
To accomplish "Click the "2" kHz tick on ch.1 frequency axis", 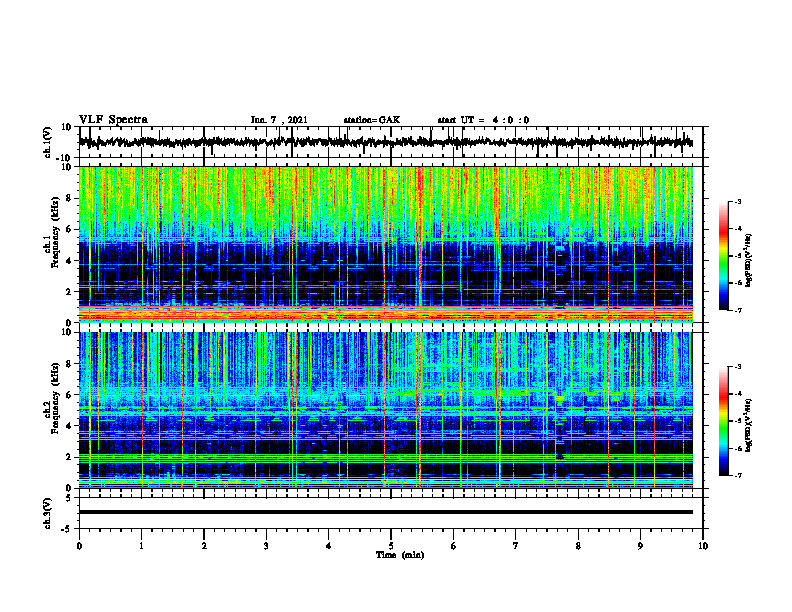I will (70, 292).
